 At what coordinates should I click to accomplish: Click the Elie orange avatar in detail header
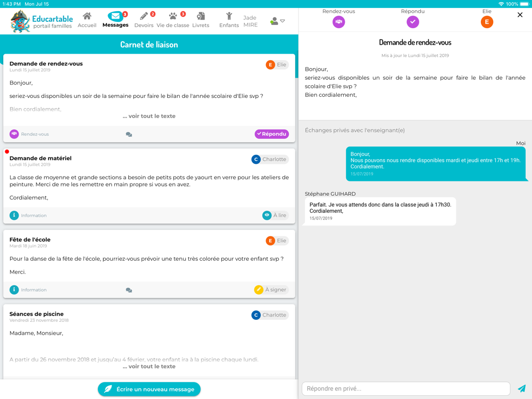click(x=487, y=22)
